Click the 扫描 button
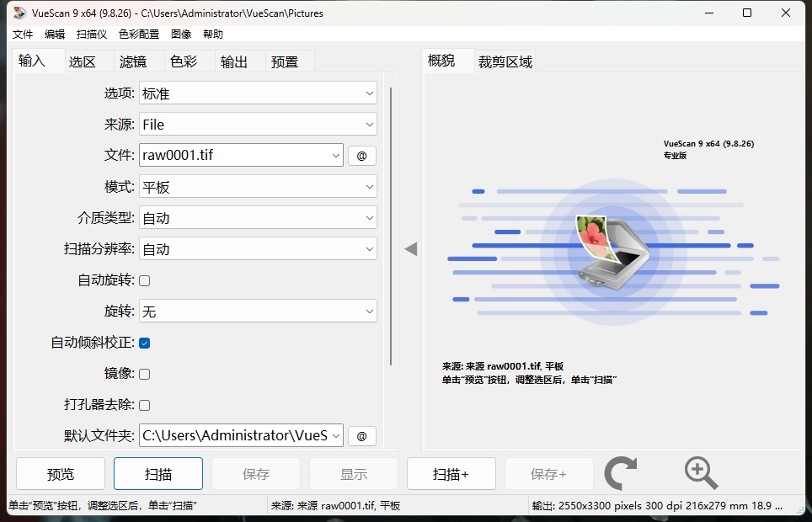812x522 pixels. (x=158, y=473)
